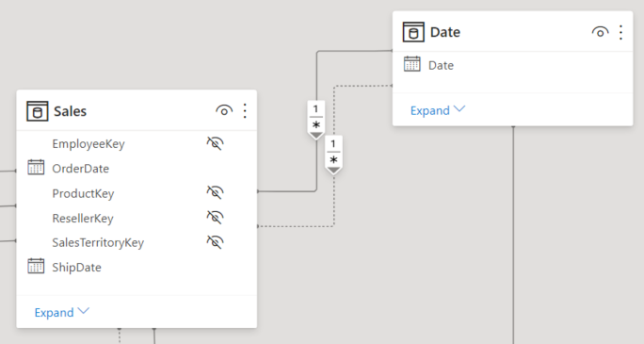Unhide the ResellerKey field
This screenshot has height=344, width=644.
215,218
